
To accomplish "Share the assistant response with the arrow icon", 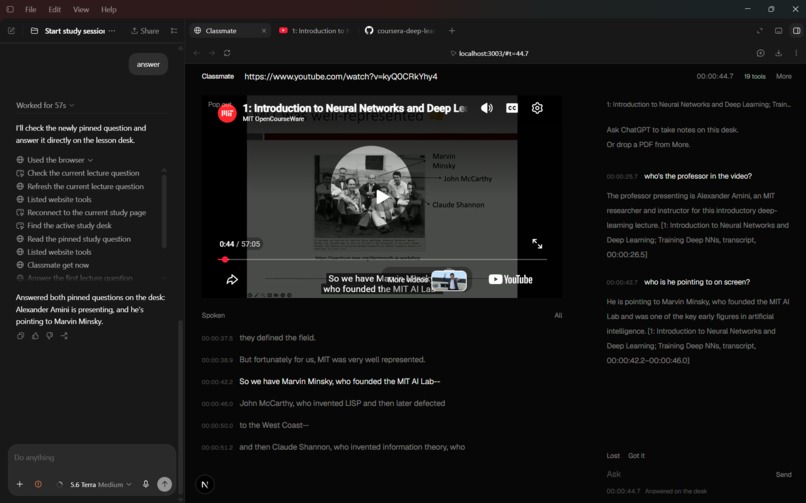I will pyautogui.click(x=64, y=336).
